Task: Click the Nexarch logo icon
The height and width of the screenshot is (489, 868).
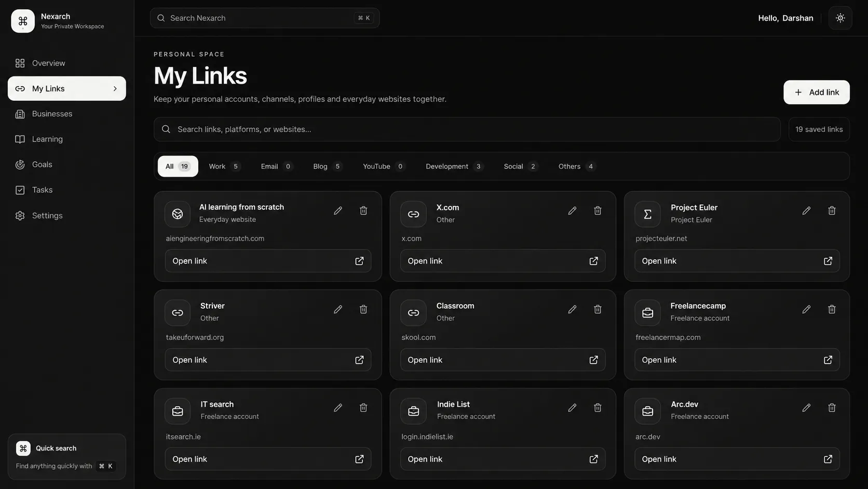Action: pos(23,21)
